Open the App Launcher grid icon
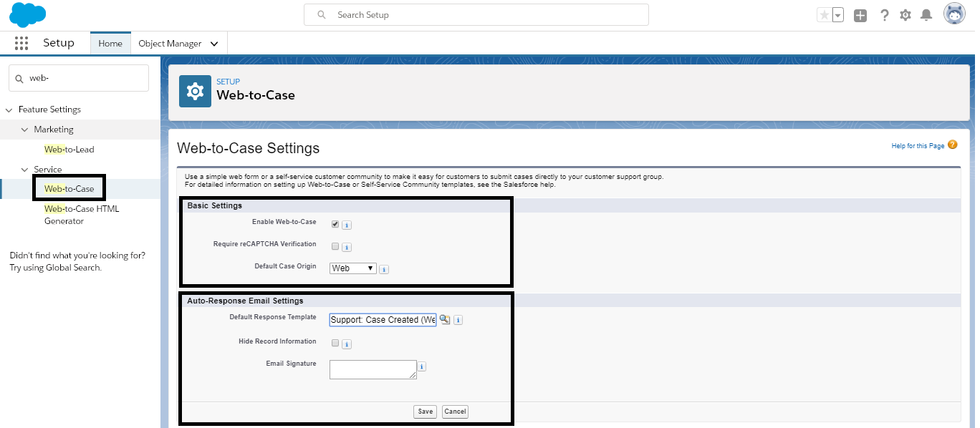This screenshot has height=428, width=980. (x=21, y=43)
